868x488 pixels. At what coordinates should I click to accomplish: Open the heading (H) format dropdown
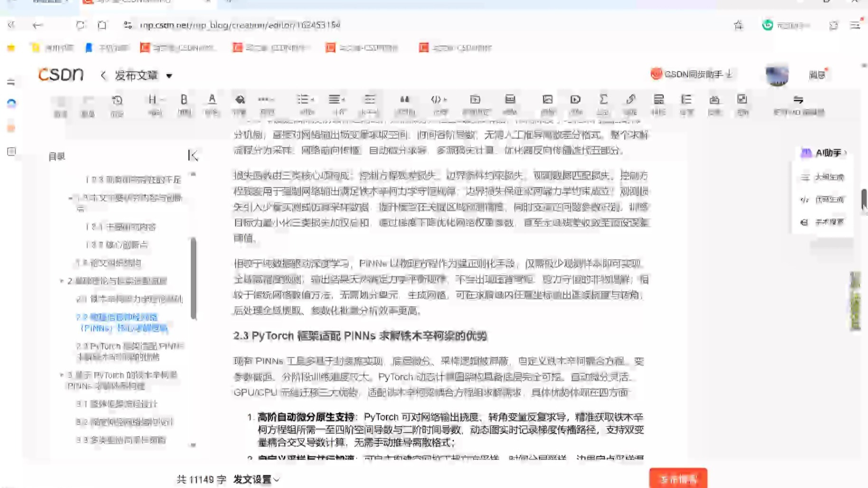[x=155, y=105]
